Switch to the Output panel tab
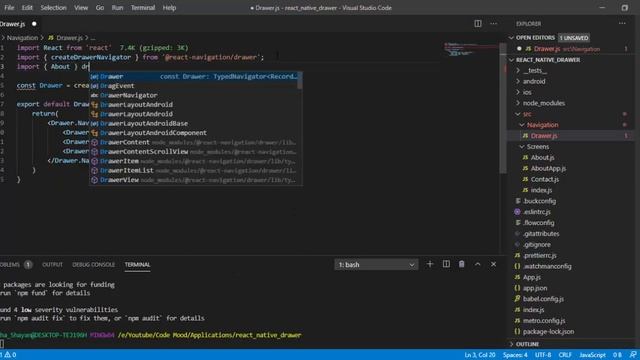This screenshot has height=360, width=640. (52, 264)
